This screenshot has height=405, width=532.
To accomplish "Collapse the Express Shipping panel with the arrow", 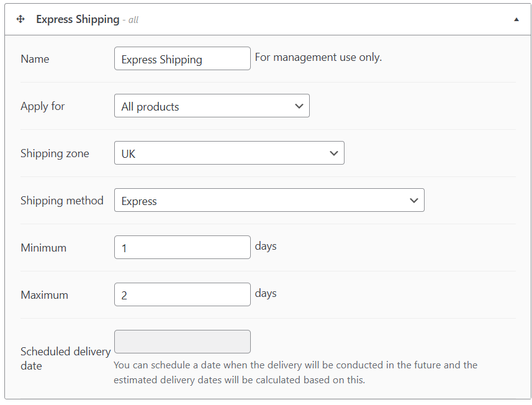I will point(516,19).
